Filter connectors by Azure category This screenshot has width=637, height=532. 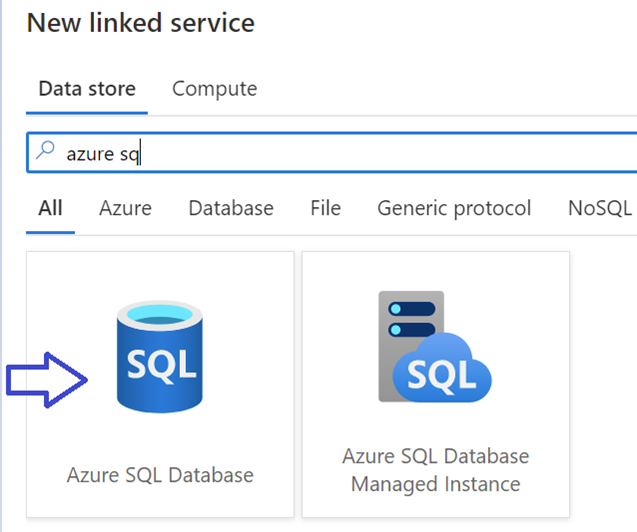coord(125,208)
